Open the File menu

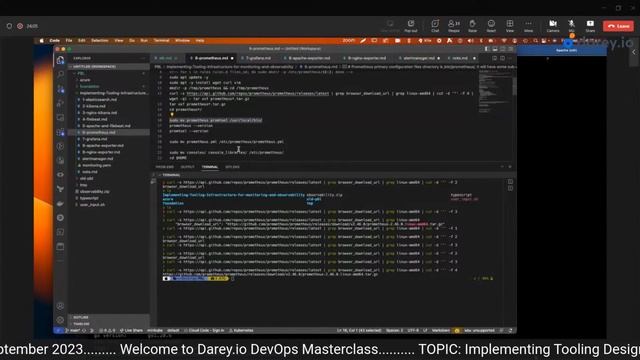[69, 40]
